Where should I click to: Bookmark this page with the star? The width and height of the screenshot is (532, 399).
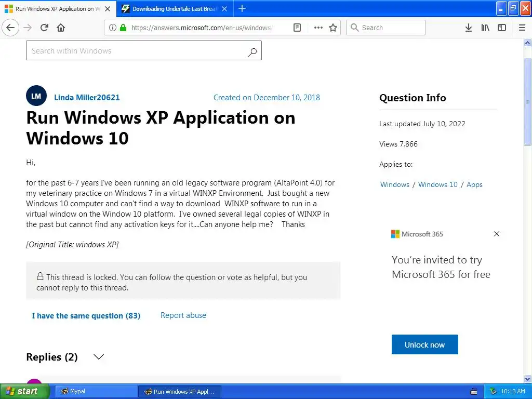333,28
